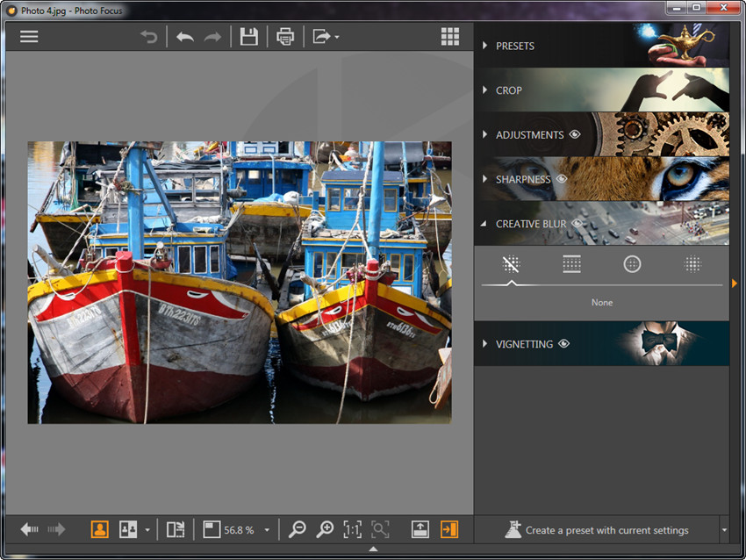The height and width of the screenshot is (560, 746).
Task: Open export options dropdown arrow
Action: (x=337, y=37)
